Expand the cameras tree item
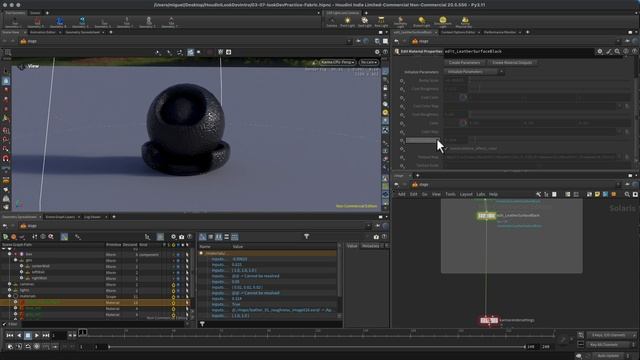Image resolution: width=640 pixels, height=360 pixels. pos(9,284)
